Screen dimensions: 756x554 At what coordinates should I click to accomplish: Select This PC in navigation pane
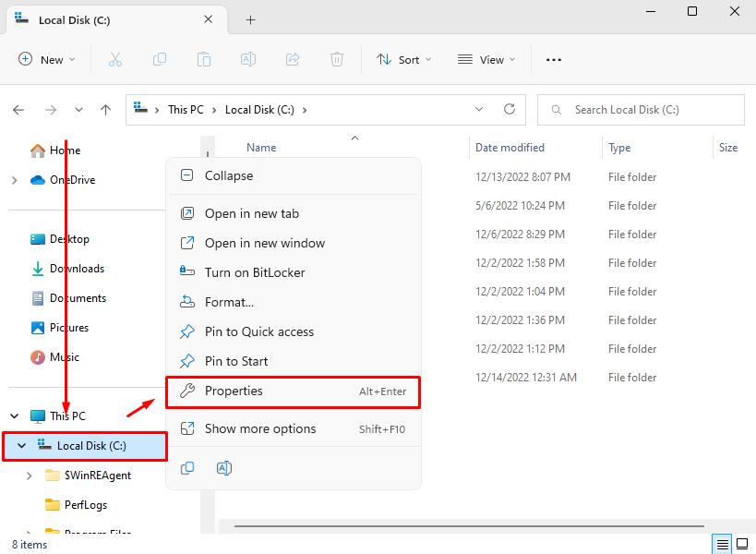[x=67, y=416]
